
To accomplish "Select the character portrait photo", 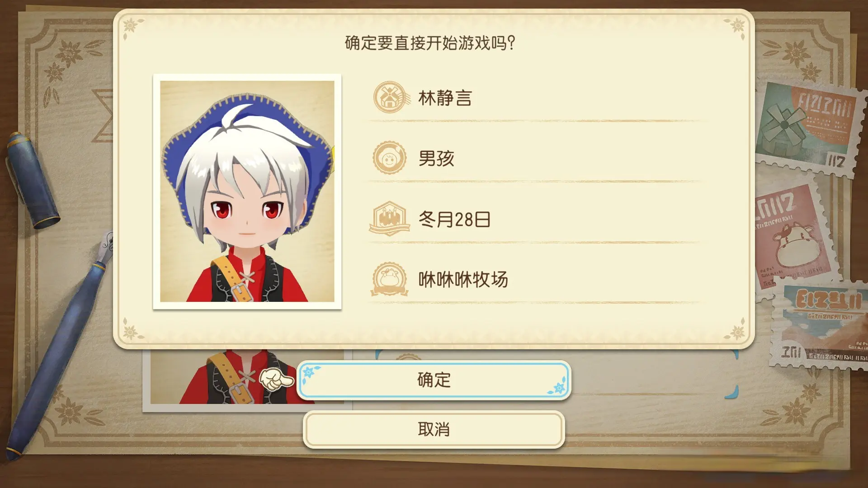I will [x=247, y=192].
